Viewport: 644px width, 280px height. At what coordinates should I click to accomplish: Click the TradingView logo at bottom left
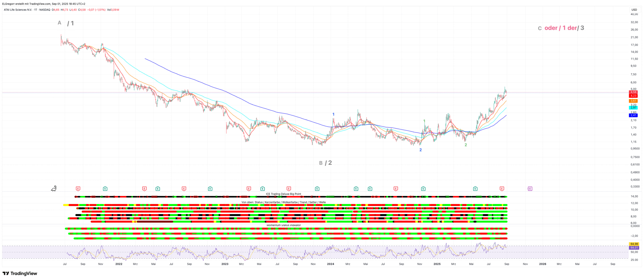pos(20,273)
